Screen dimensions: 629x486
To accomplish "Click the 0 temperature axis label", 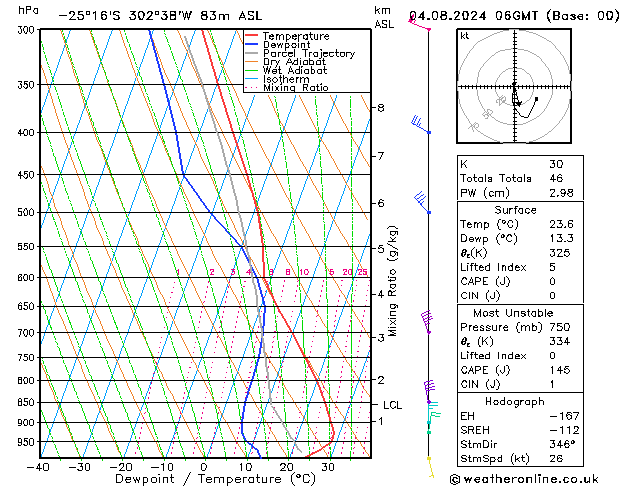I will tap(204, 467).
